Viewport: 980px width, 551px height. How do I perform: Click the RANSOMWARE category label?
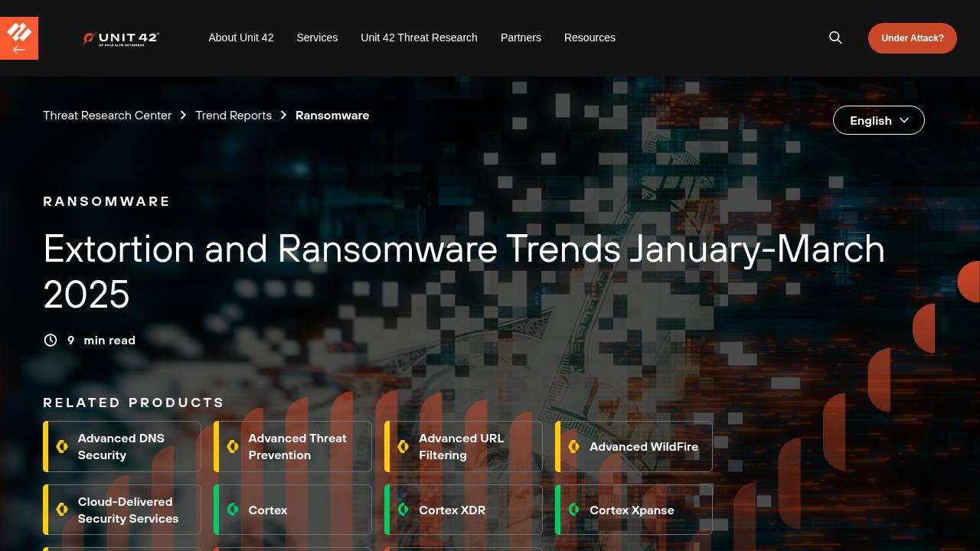(106, 201)
